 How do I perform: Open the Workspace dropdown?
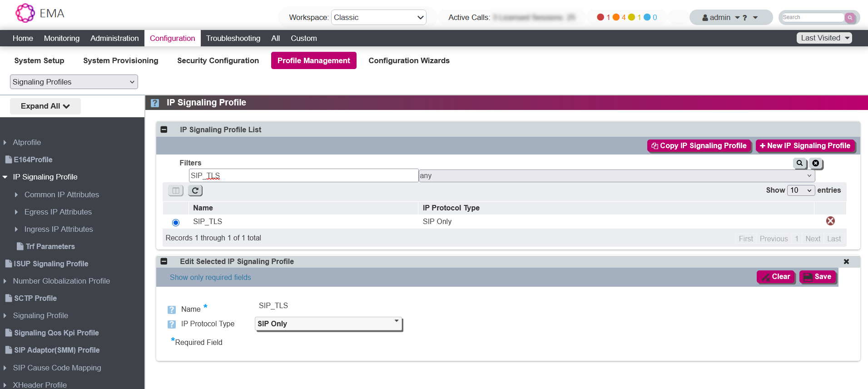378,17
